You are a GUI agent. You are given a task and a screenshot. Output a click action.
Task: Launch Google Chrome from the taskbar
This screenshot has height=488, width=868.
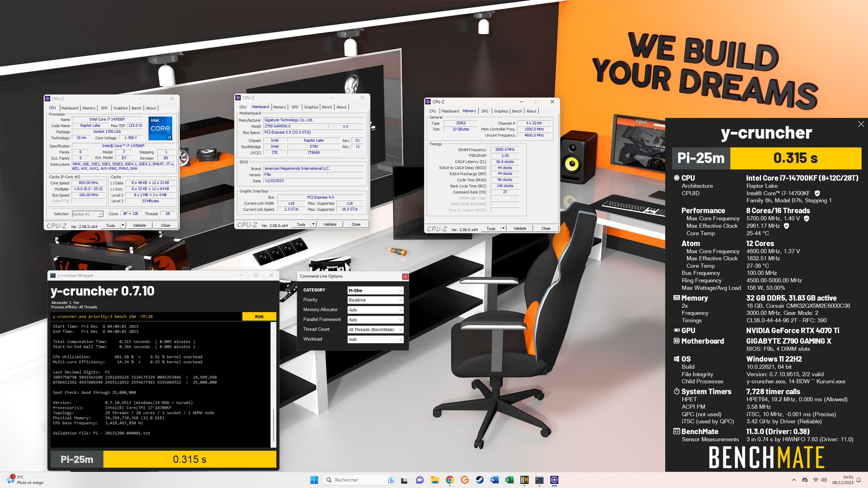(x=450, y=480)
